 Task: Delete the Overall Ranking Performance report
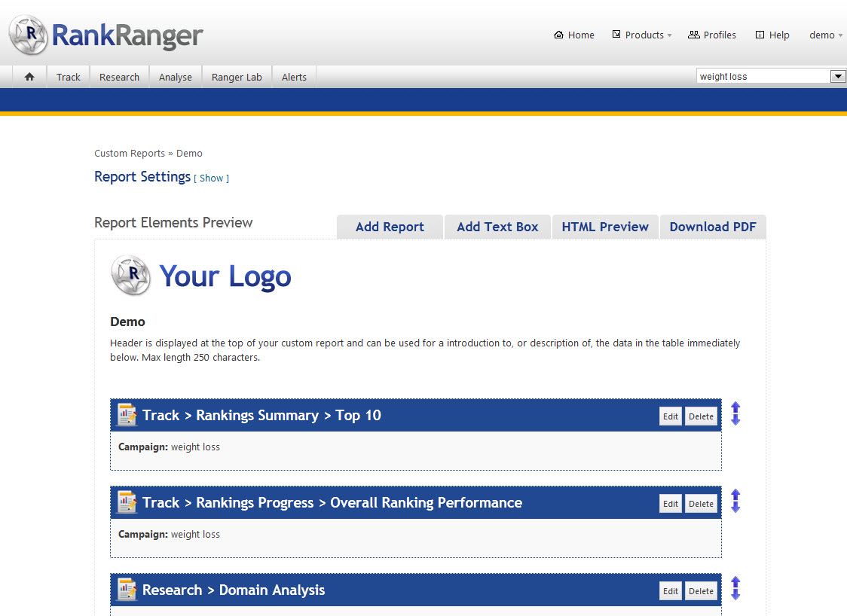click(701, 504)
